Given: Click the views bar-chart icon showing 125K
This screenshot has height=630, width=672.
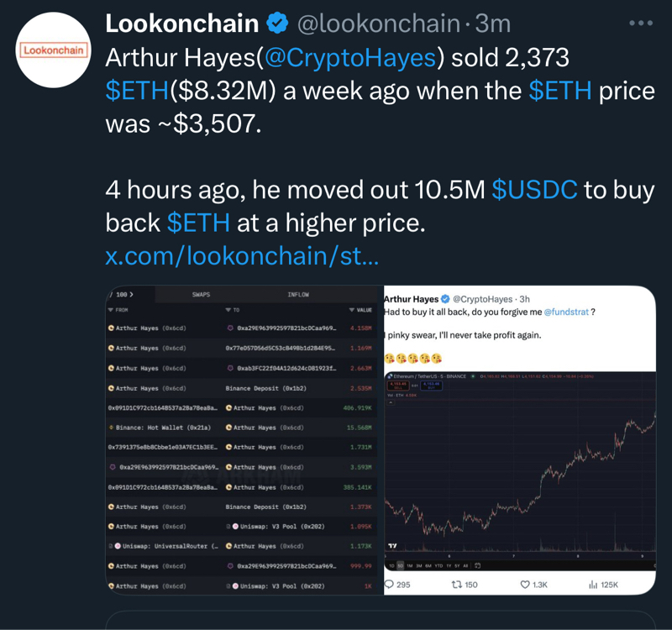Looking at the screenshot, I should click(x=593, y=584).
